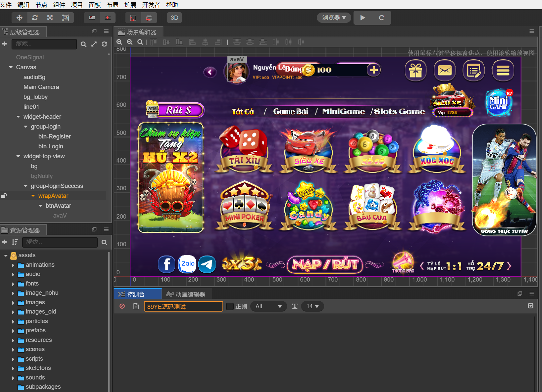This screenshot has height=392, width=542.
Task: Switch to the 动画编辑器 tab
Action: point(186,294)
